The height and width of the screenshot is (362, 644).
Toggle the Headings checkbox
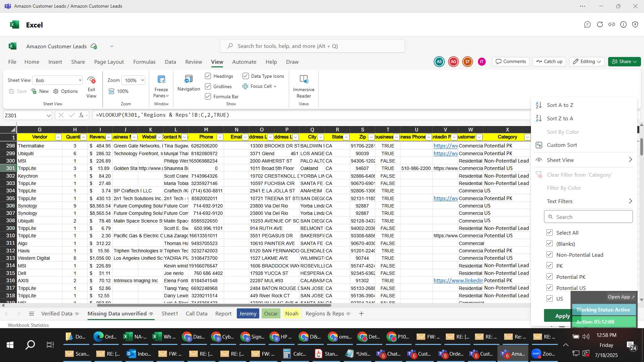point(208,76)
